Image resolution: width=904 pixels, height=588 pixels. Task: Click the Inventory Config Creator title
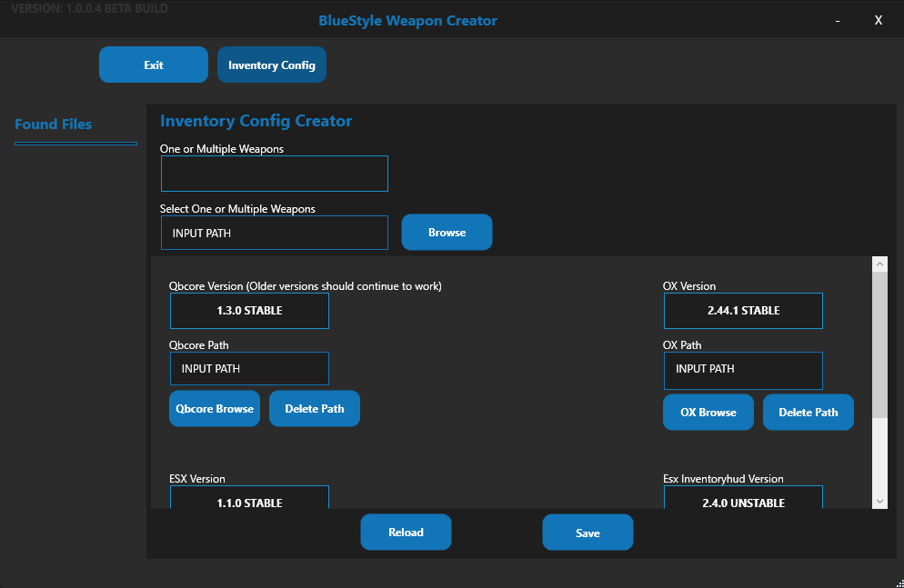coord(256,120)
